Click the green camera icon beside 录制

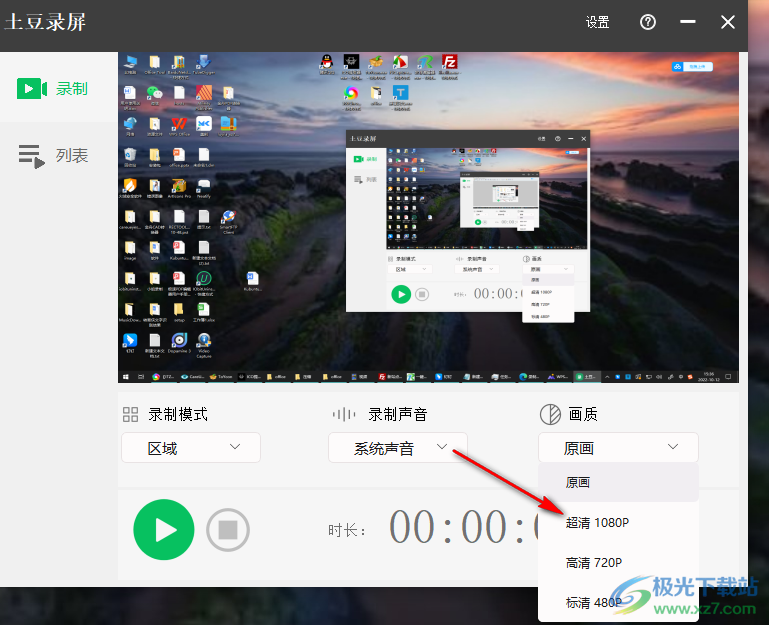32,89
